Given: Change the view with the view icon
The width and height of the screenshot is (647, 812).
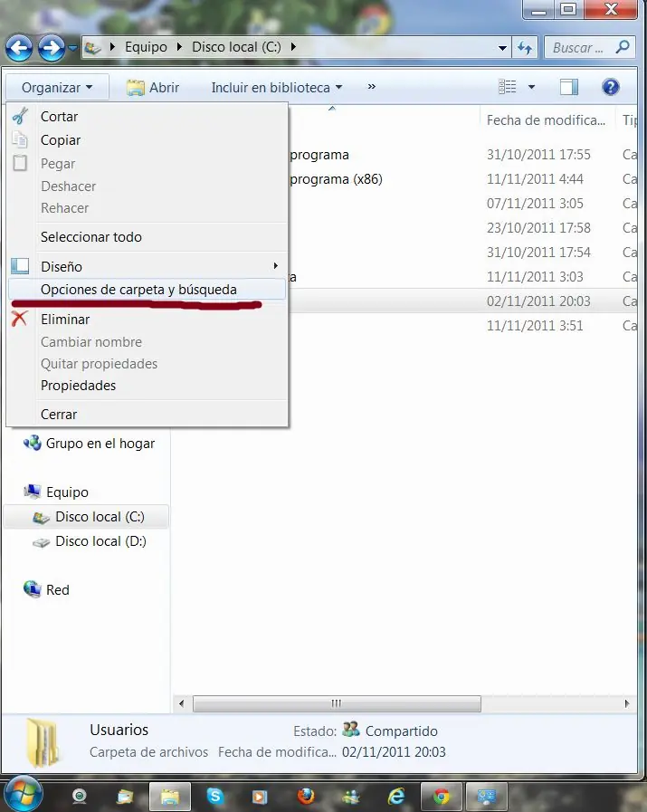Looking at the screenshot, I should 508,87.
